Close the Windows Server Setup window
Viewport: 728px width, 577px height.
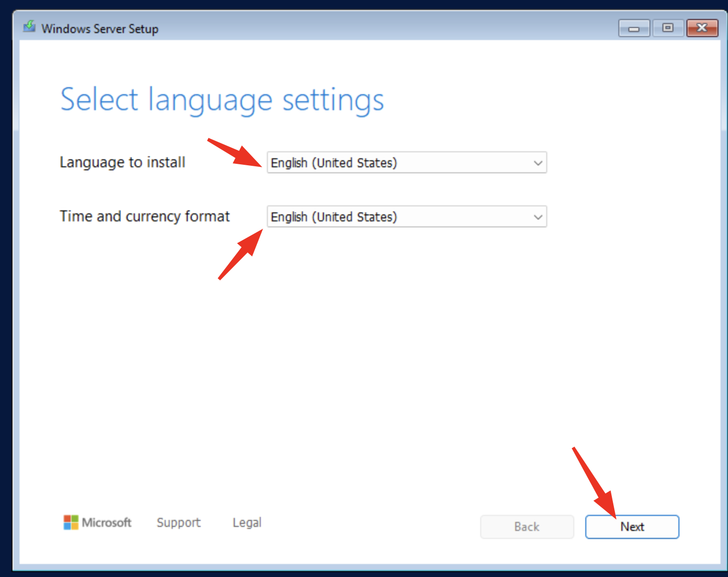[x=702, y=29]
